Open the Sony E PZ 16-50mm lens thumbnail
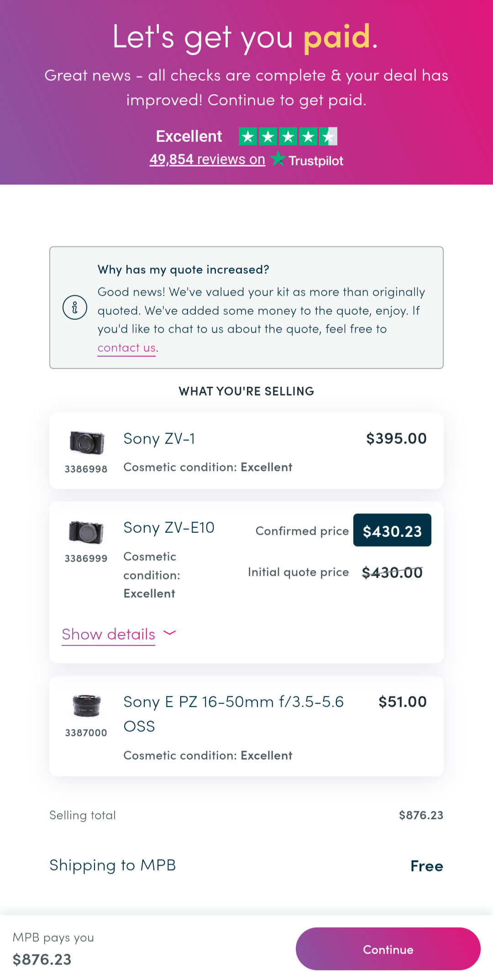Screen dimensions: 493x980 point(86,705)
